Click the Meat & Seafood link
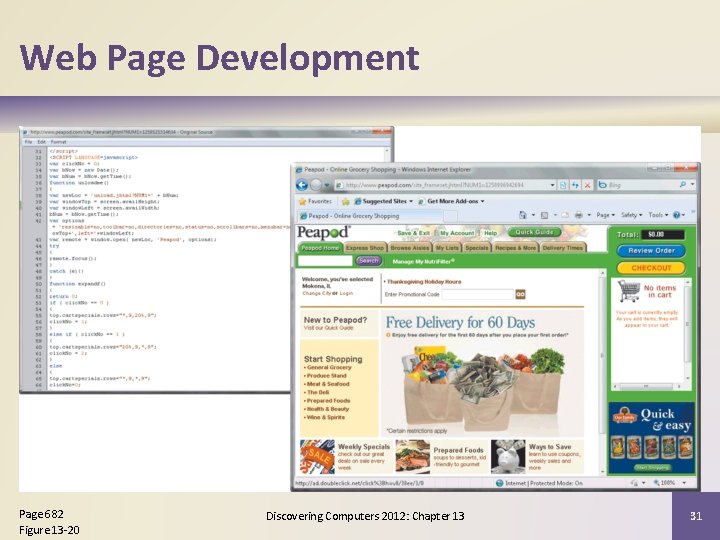This screenshot has height=540, width=720. (x=328, y=384)
